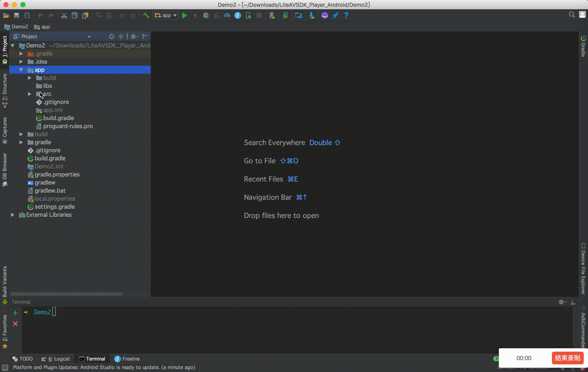Click the green Run app button
The width and height of the screenshot is (588, 372).
[x=185, y=16]
